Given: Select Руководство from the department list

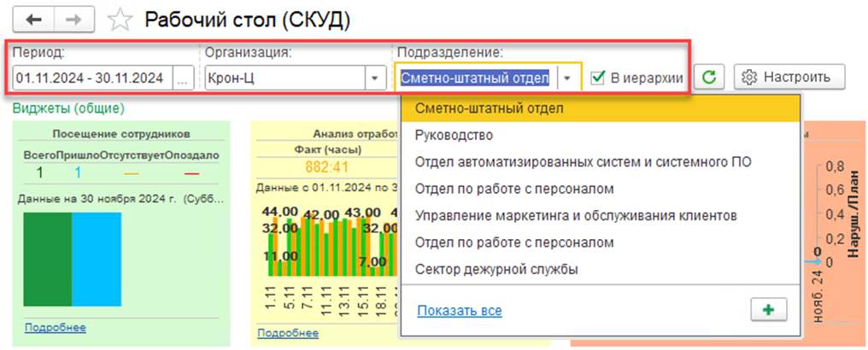Looking at the screenshot, I should [x=454, y=135].
